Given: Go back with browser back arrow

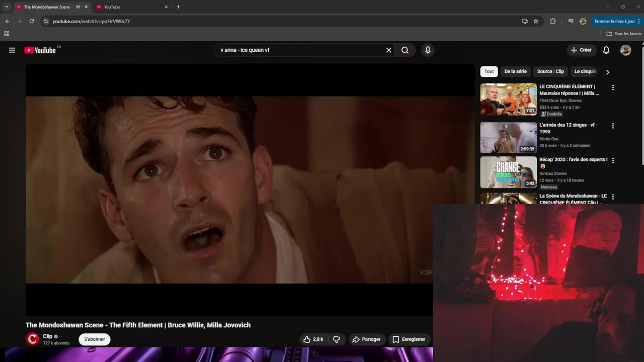Looking at the screenshot, I should [x=7, y=21].
